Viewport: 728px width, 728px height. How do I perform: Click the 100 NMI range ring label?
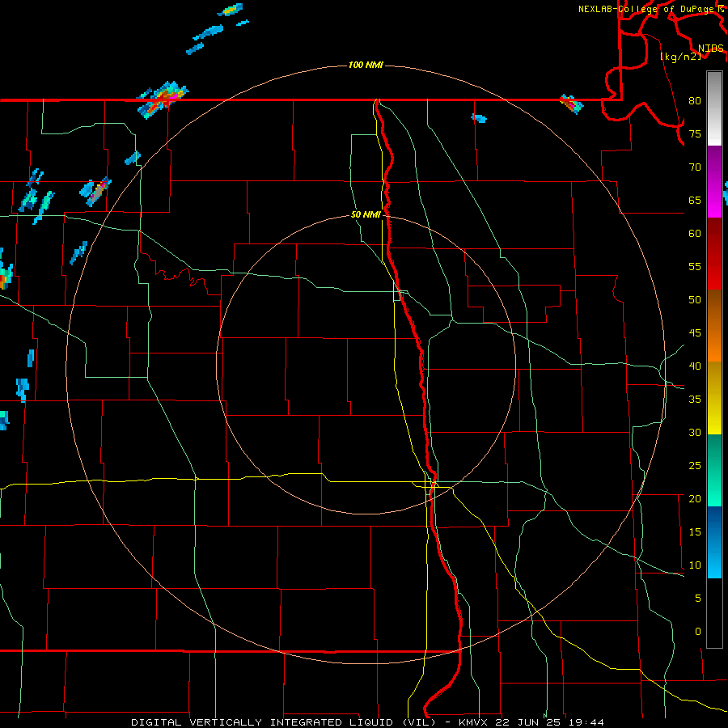pos(366,65)
